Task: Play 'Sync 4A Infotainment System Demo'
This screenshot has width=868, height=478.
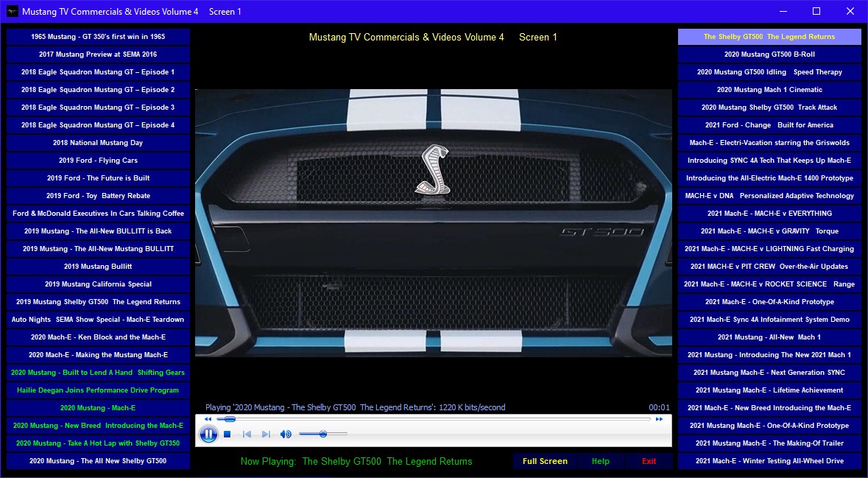Action: point(769,320)
